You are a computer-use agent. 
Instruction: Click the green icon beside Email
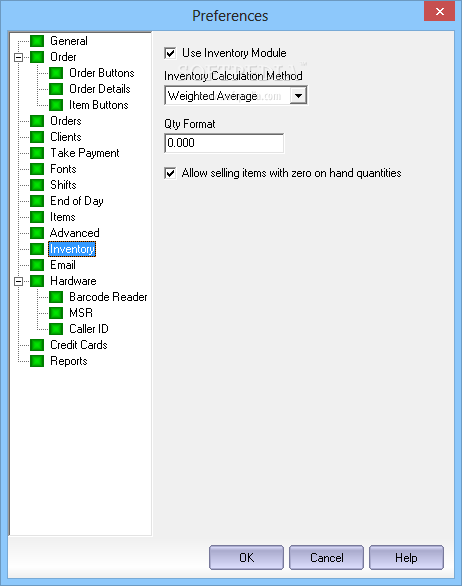point(37,265)
